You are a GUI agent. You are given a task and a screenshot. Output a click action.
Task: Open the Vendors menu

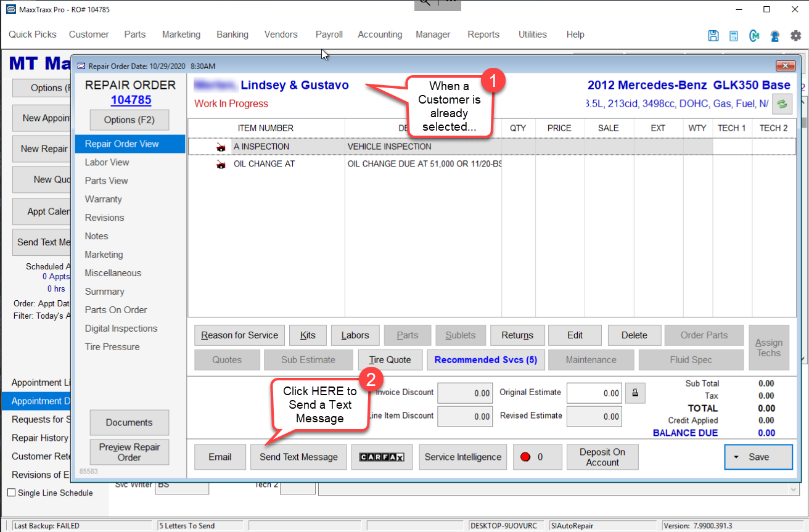[281, 35]
